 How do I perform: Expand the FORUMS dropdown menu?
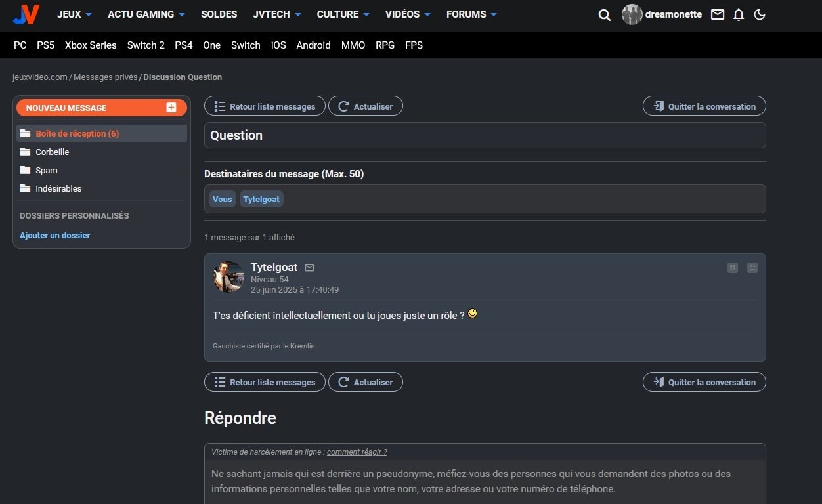coord(471,14)
